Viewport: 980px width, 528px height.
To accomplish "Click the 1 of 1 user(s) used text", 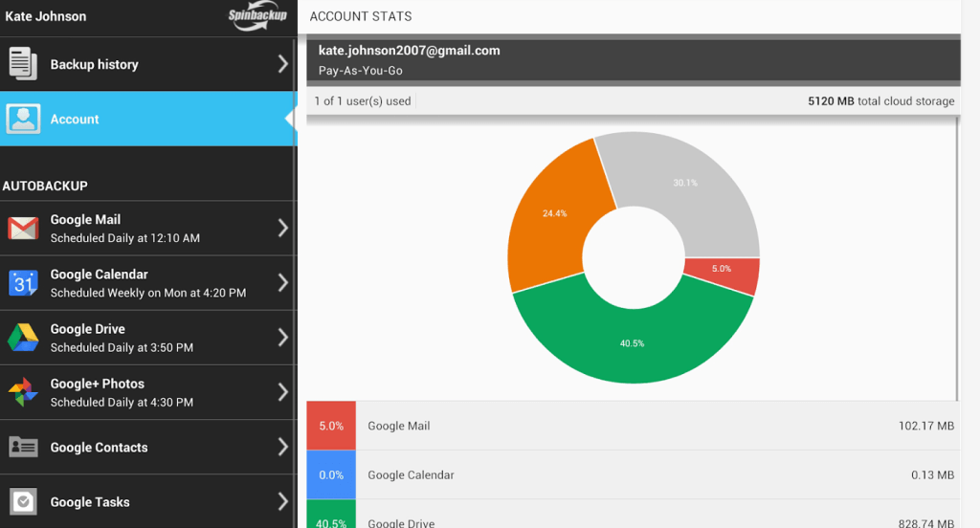I will (x=363, y=101).
